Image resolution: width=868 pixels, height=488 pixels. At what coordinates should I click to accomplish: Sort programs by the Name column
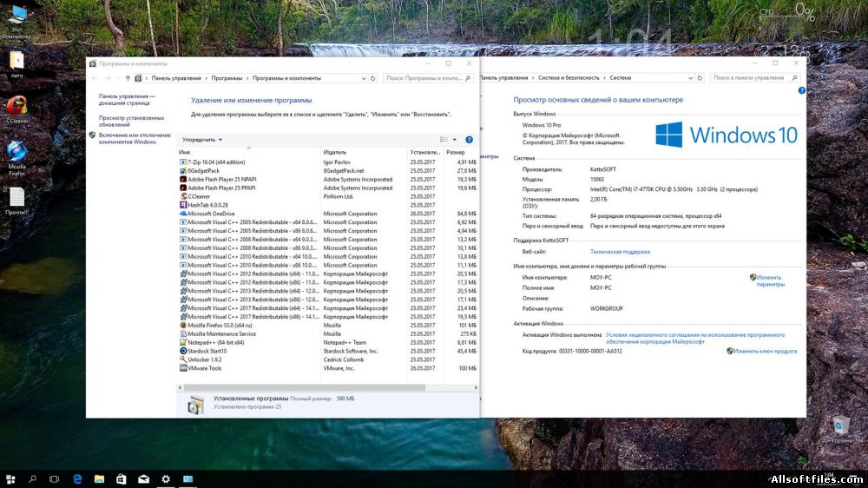(x=248, y=152)
